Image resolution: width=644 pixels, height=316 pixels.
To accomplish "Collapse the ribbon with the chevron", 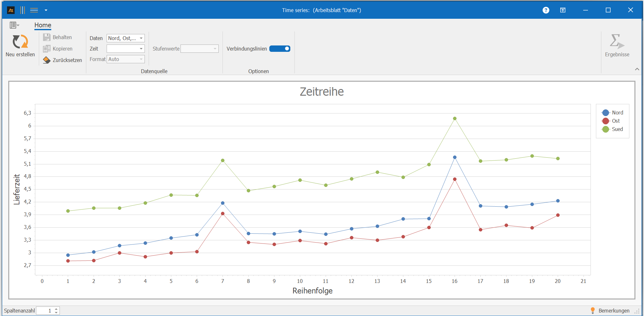I will coord(637,69).
